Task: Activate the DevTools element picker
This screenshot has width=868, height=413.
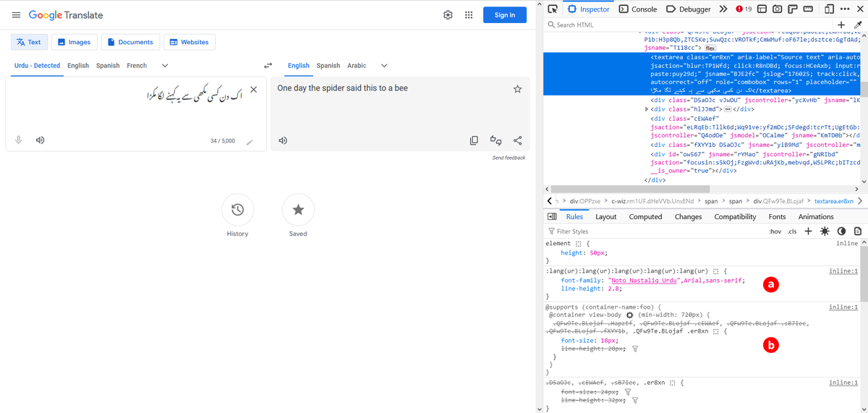Action: [553, 9]
